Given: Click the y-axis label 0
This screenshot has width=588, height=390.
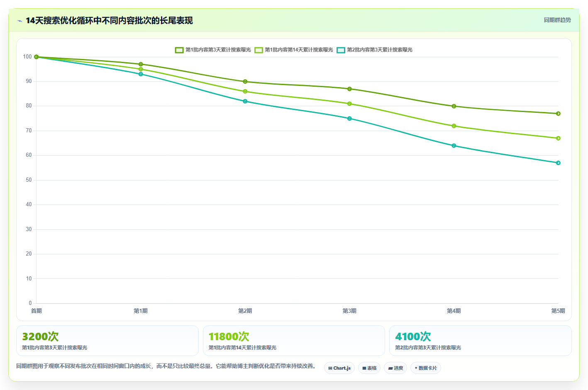Looking at the screenshot, I should [30, 303].
